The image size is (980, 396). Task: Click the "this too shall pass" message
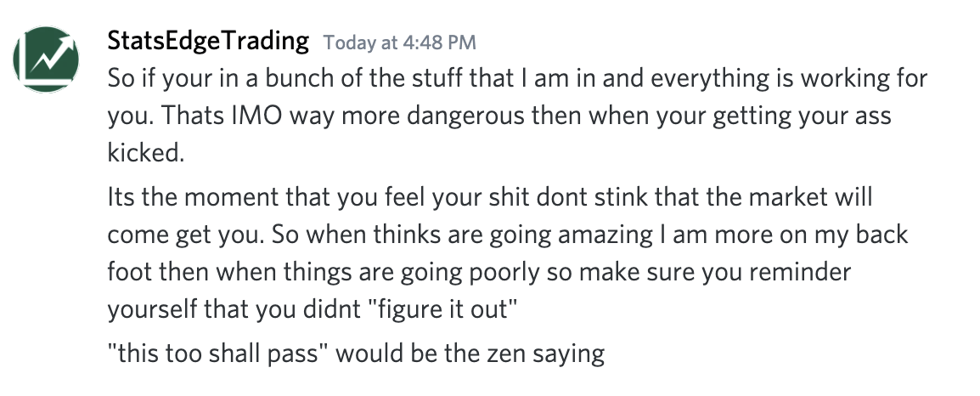pyautogui.click(x=357, y=354)
